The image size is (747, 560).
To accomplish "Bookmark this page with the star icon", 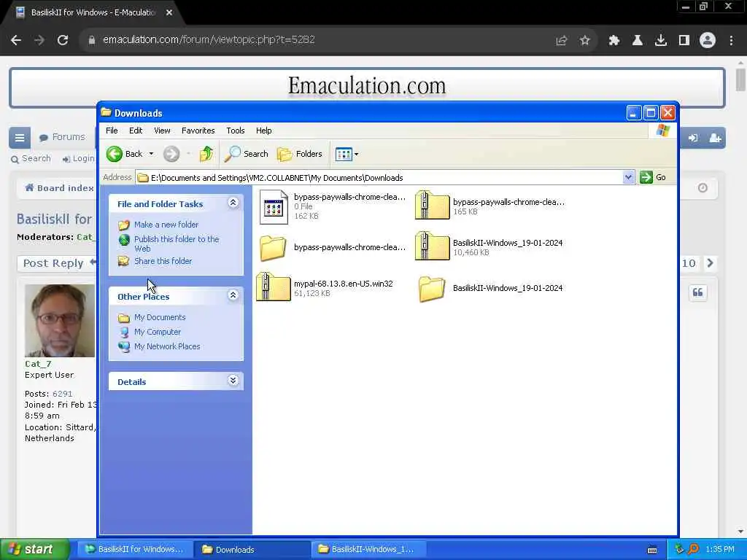I will (x=584, y=41).
